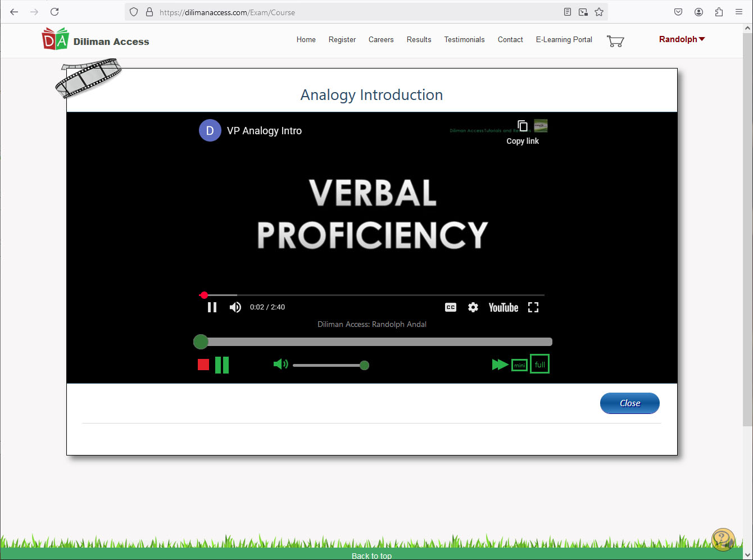Open the shopping cart
The width and height of the screenshot is (753, 560).
[615, 41]
